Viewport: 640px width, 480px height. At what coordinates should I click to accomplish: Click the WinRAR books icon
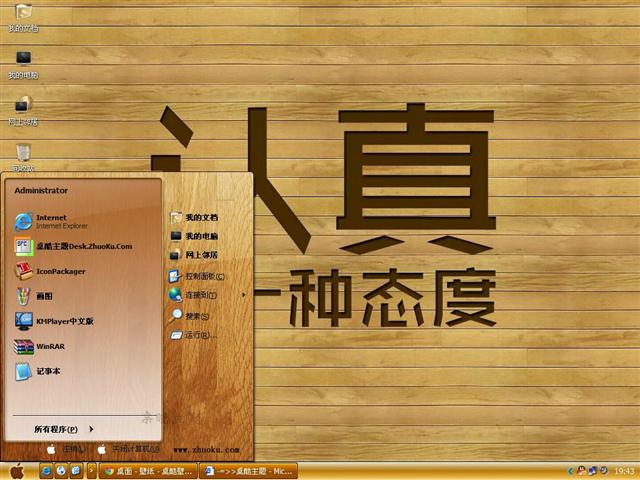click(23, 347)
